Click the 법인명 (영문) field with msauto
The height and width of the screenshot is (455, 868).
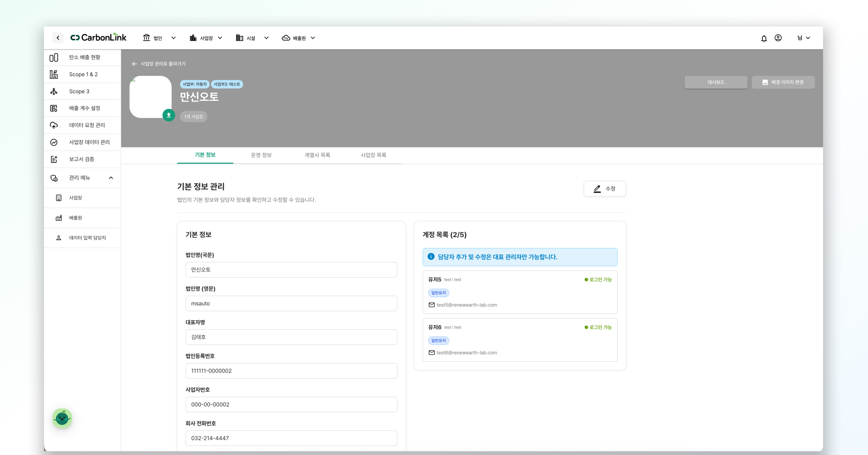292,304
